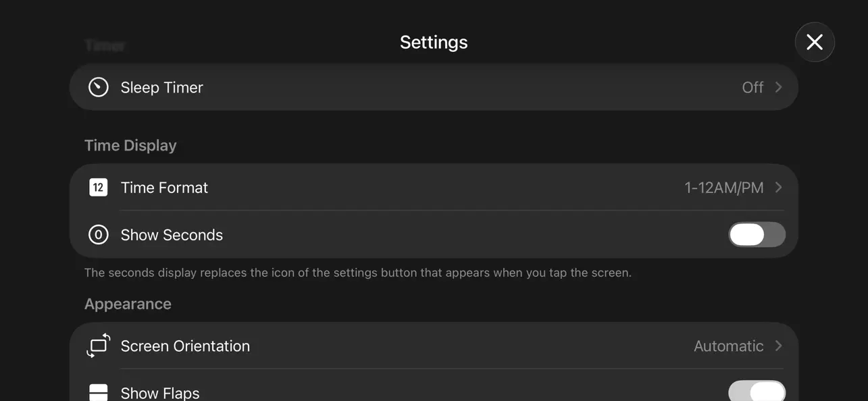This screenshot has height=401, width=868.
Task: Click the Sleep Timer clock icon
Action: [99, 87]
